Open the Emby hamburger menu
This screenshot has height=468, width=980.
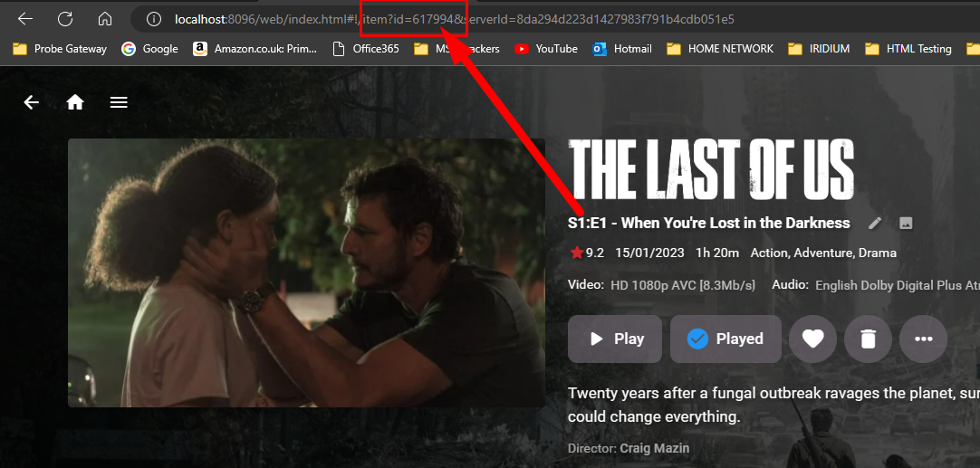tap(119, 102)
